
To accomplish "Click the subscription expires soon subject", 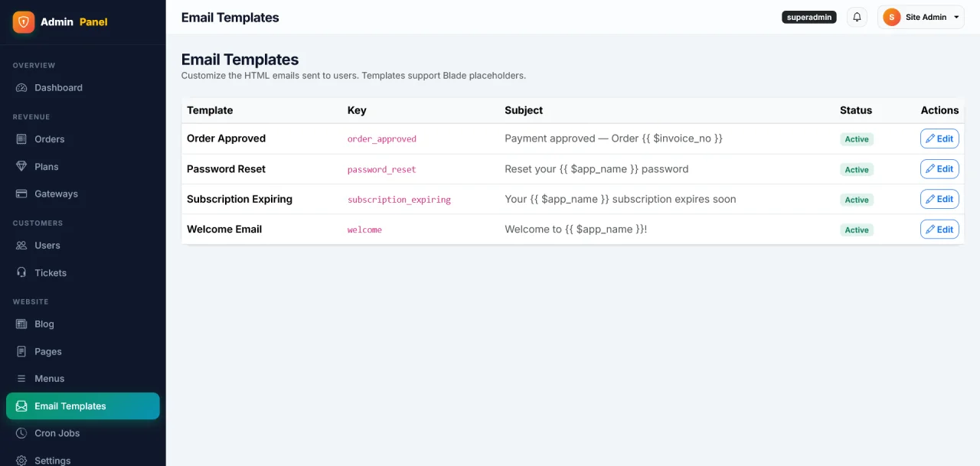I will coord(620,199).
